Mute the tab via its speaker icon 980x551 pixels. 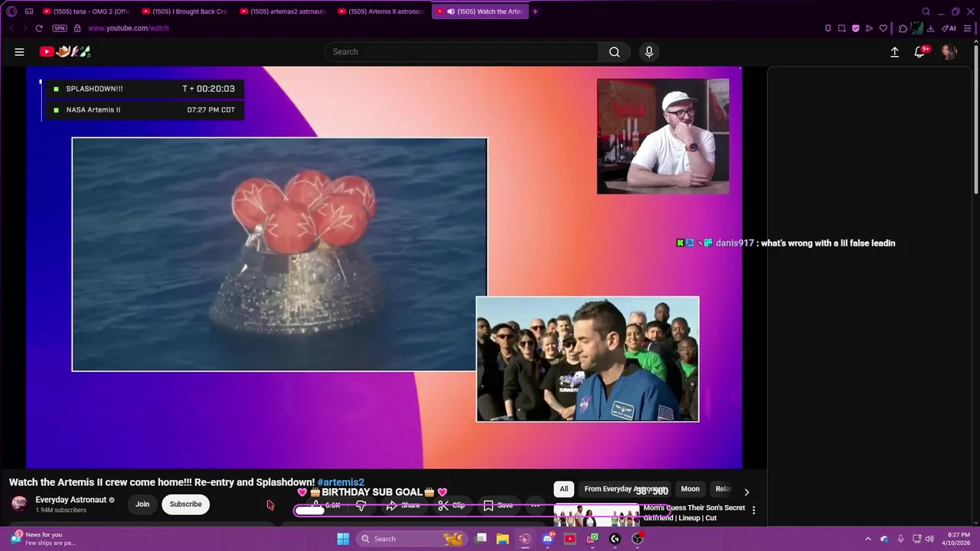click(451, 11)
